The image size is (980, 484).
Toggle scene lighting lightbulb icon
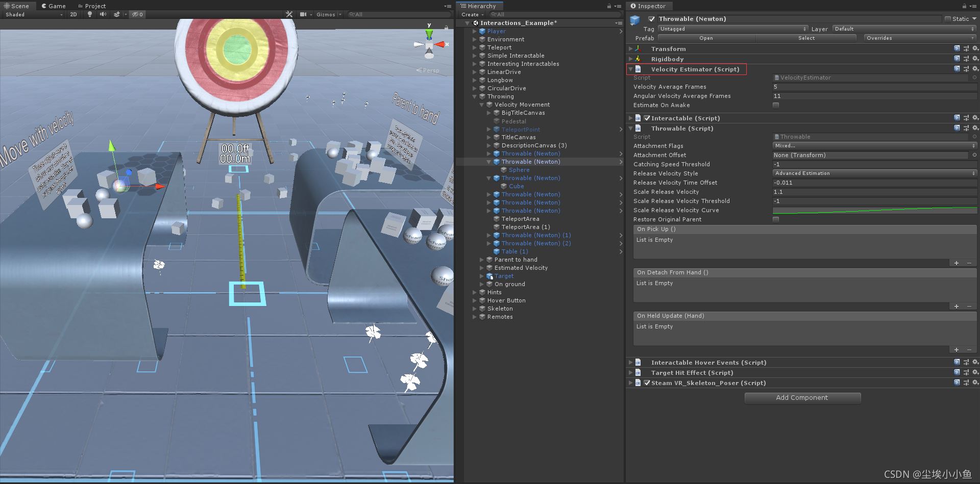(x=90, y=14)
